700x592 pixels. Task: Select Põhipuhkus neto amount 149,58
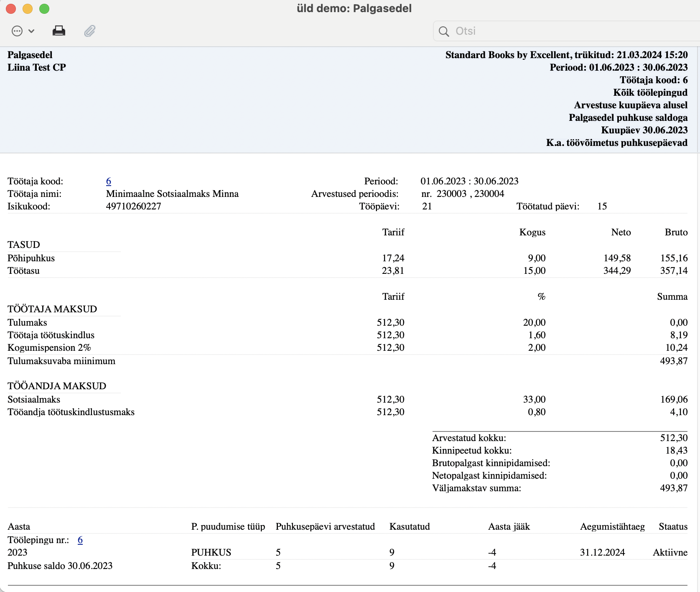tap(617, 258)
